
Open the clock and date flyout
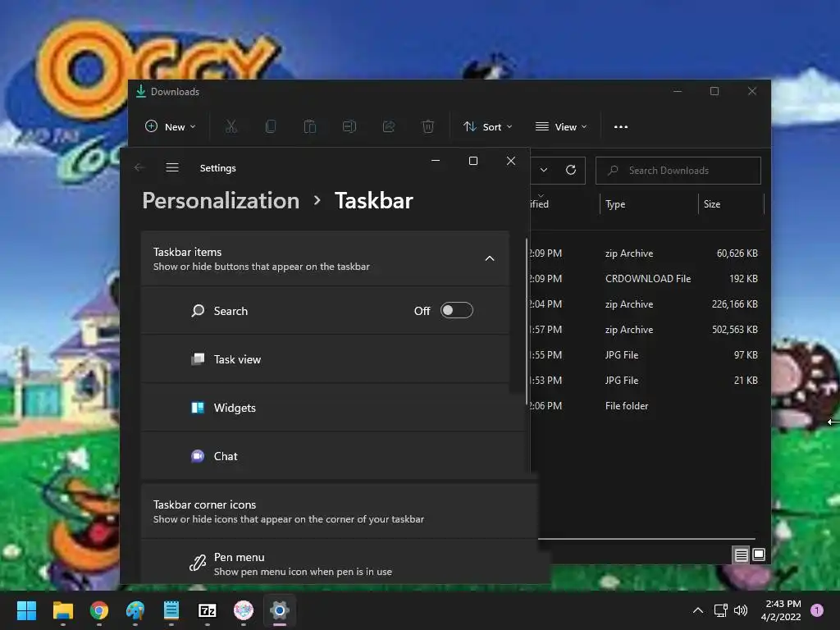click(x=781, y=610)
